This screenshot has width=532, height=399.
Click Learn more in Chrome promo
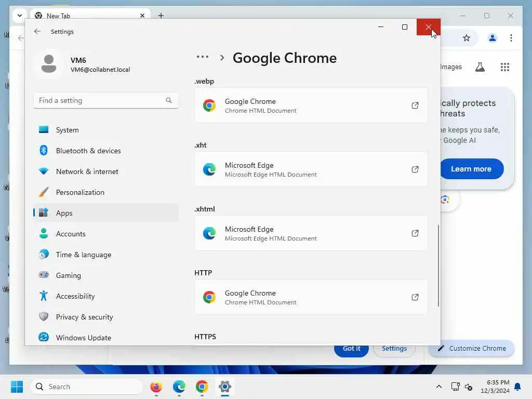(x=472, y=169)
